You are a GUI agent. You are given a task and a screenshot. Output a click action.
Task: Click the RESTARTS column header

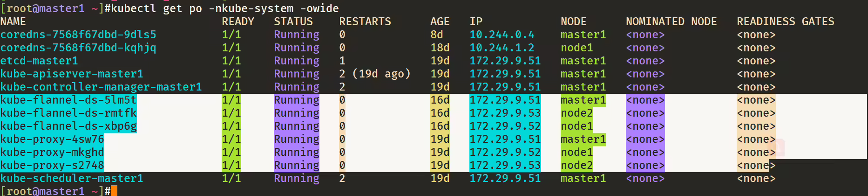[x=365, y=21]
